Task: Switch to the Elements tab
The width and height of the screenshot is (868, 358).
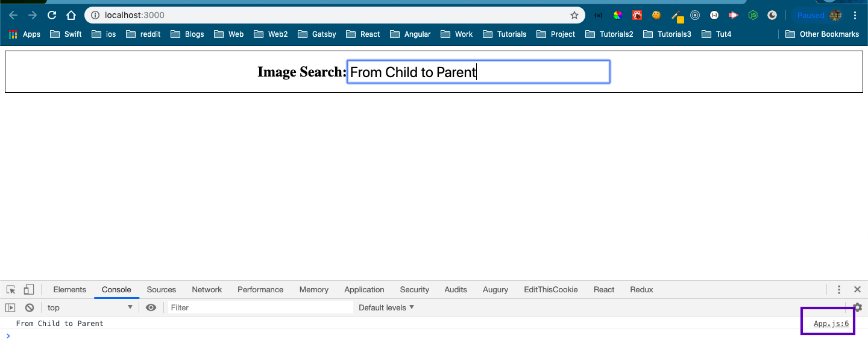Action: pos(70,290)
